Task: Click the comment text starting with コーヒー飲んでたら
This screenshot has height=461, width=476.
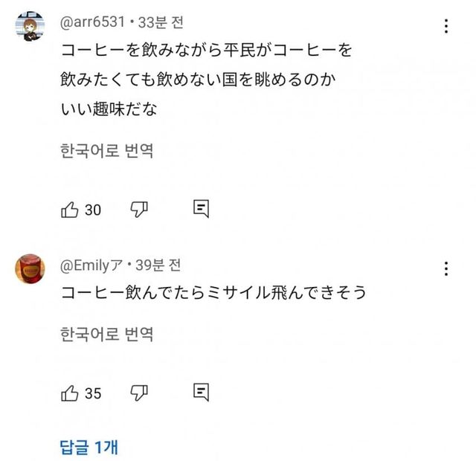Action: [x=213, y=293]
